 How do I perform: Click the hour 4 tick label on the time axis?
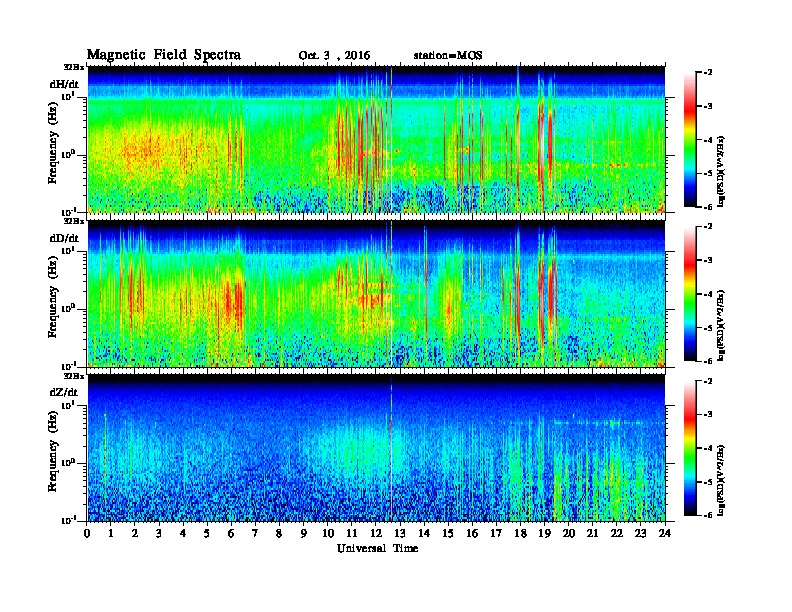(183, 533)
